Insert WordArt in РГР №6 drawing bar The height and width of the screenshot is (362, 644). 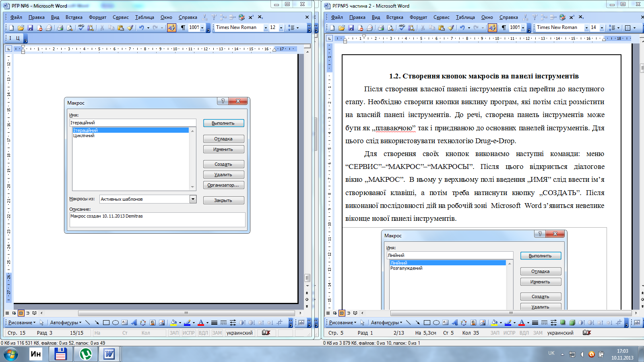coord(134,323)
